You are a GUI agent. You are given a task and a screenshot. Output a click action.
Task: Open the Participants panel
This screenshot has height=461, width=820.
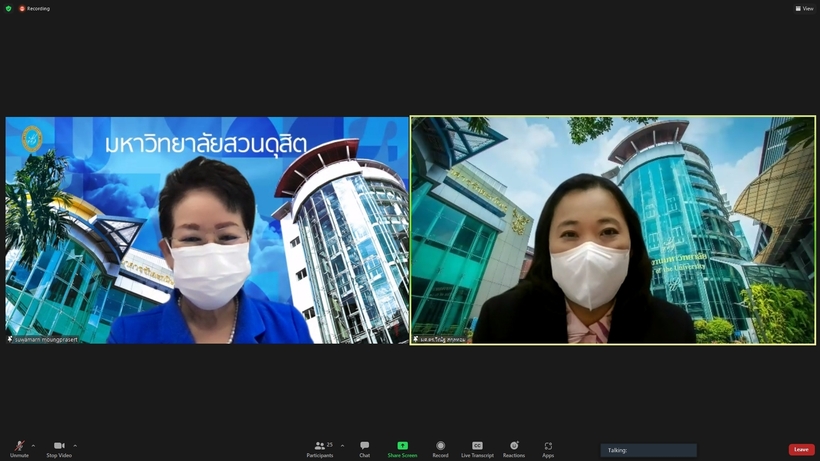click(x=320, y=449)
